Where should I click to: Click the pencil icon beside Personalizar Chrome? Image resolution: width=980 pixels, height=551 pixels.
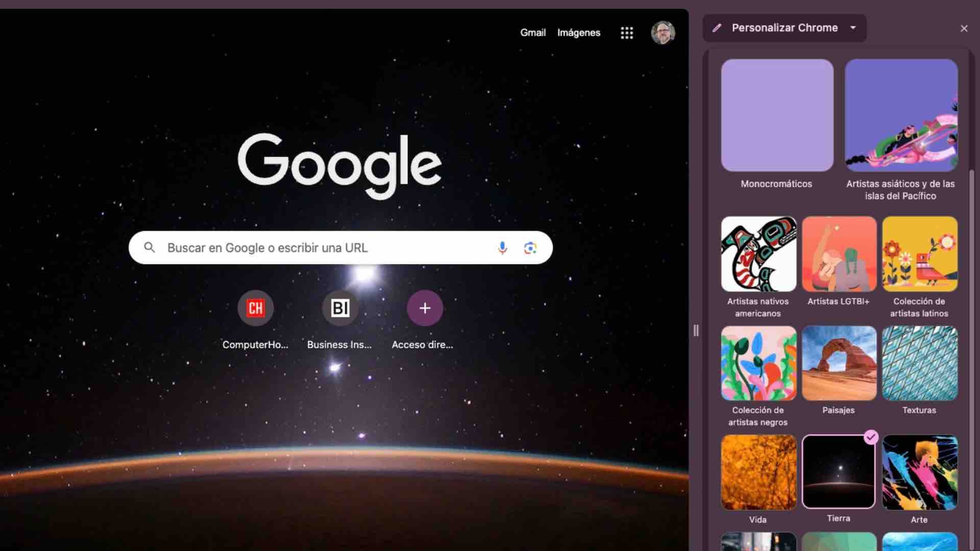(717, 28)
